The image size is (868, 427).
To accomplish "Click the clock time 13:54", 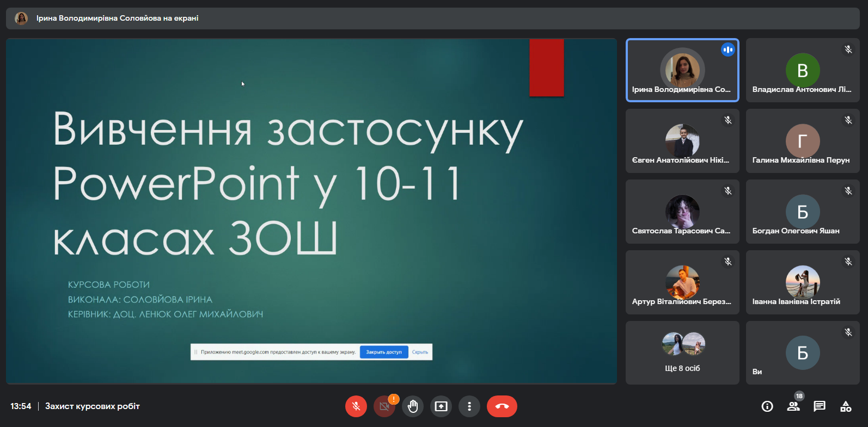I will [x=21, y=406].
